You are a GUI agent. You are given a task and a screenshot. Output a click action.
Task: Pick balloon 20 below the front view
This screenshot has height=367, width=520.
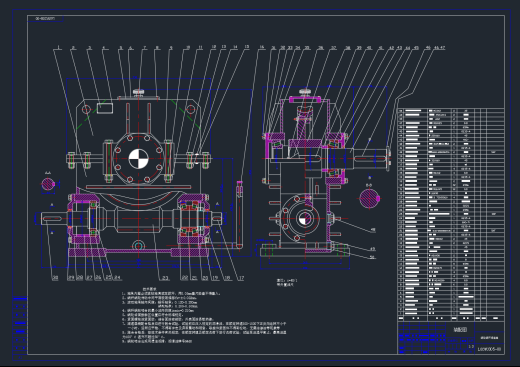[205, 278]
